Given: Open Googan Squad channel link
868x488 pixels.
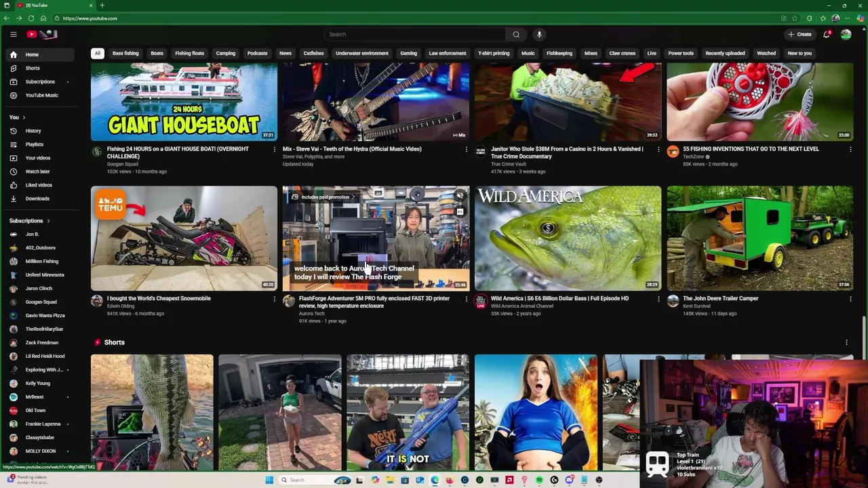Looking at the screenshot, I should [122, 164].
